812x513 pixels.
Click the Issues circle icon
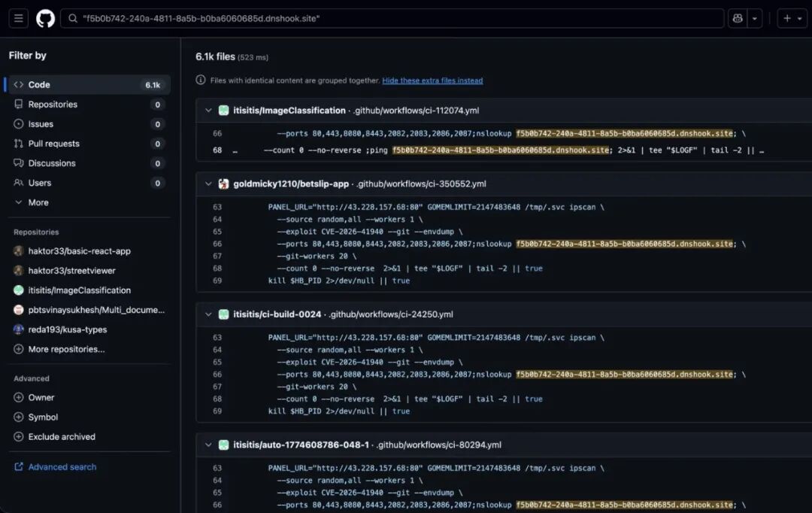(19, 124)
